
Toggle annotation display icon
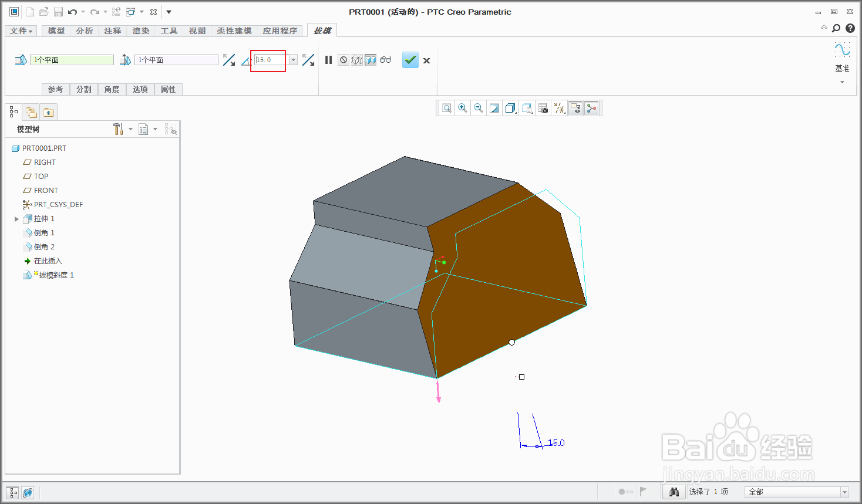coord(575,108)
